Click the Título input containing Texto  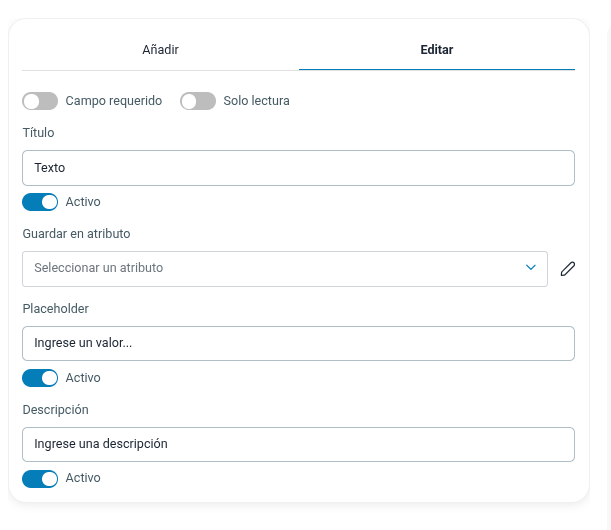298,168
